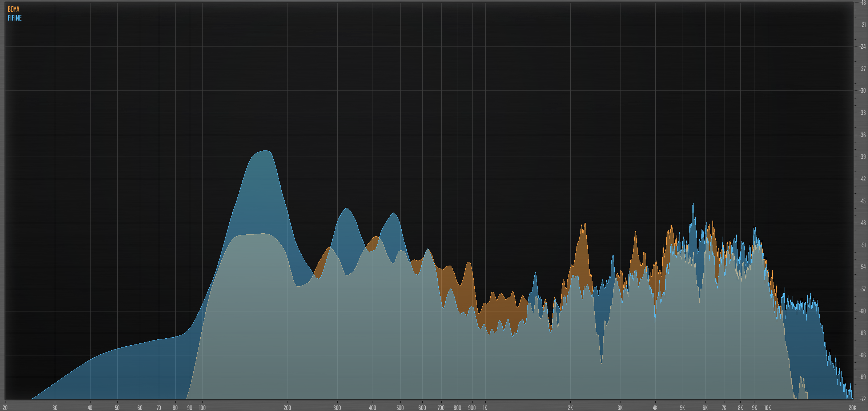This screenshot has width=868, height=411.
Task: Click the orange BOYA peak just above 2K
Action: [584, 224]
